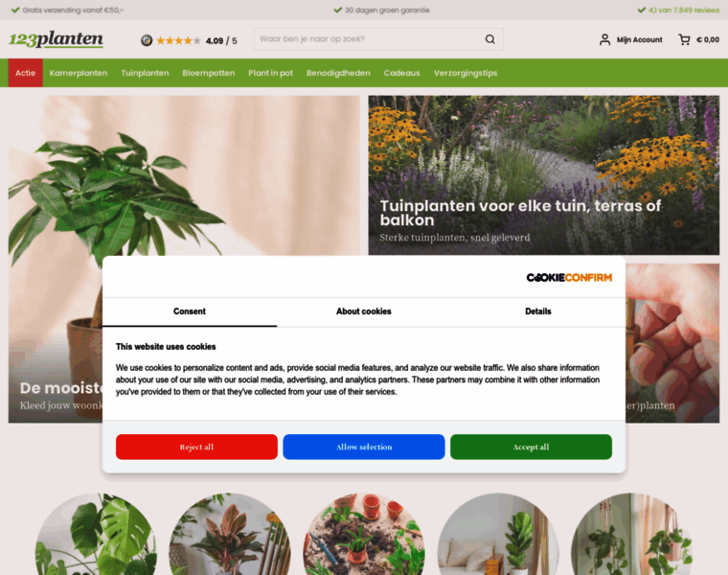
Task: Click the review rating badge icon
Action: [x=147, y=40]
